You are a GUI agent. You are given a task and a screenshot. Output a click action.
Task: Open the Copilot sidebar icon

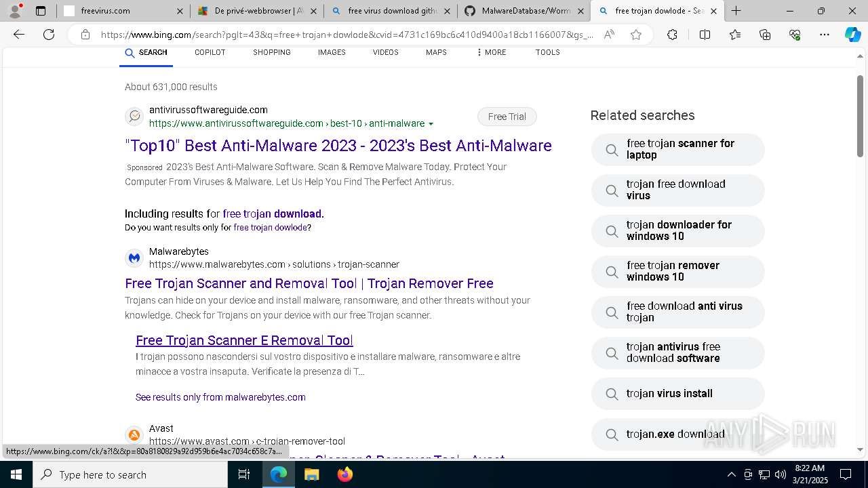click(x=853, y=35)
